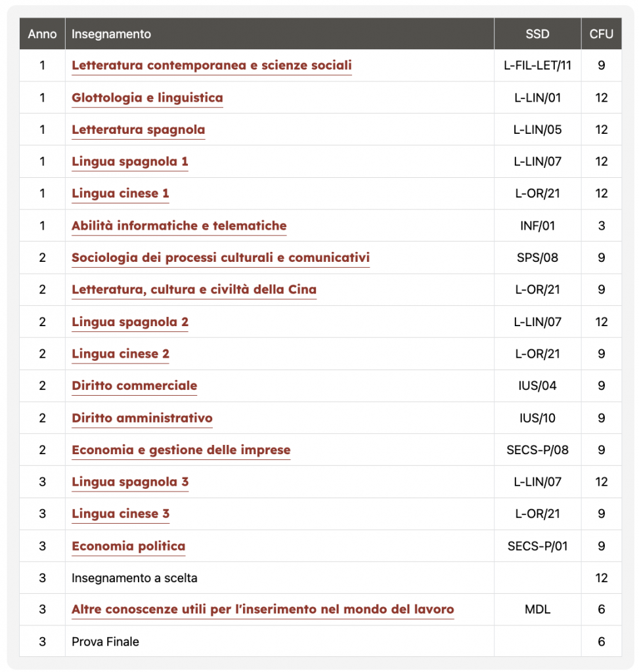
Task: Select the Lingua spagnola 3 link
Action: tap(130, 482)
